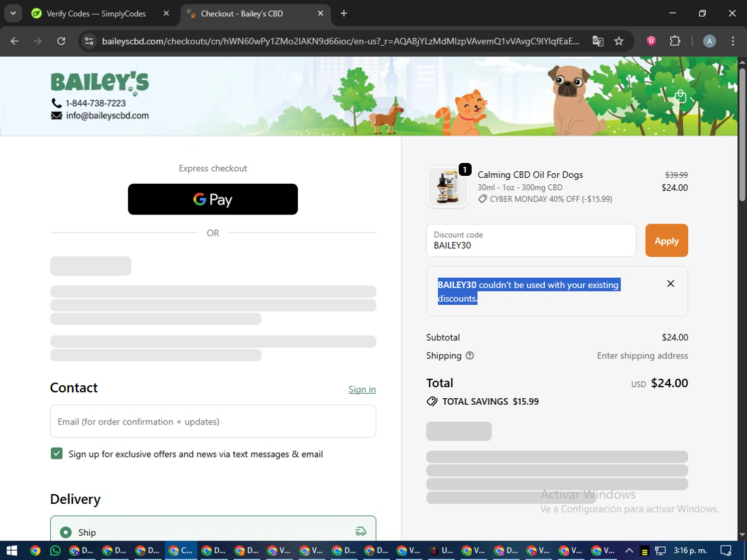Open WhatsApp from the taskbar
This screenshot has height=560, width=747.
tap(55, 550)
